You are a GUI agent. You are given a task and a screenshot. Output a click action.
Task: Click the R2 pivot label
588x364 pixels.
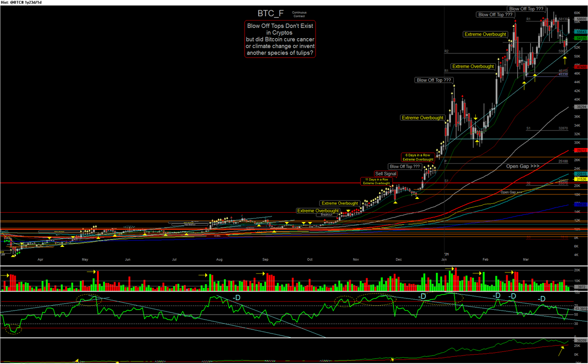pos(446,51)
